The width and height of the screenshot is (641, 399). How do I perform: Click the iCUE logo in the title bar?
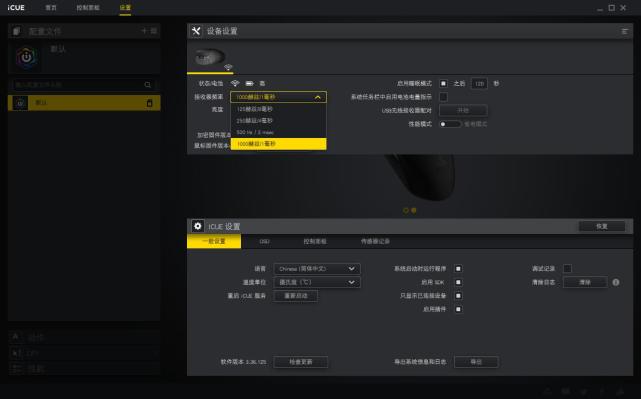tap(16, 8)
